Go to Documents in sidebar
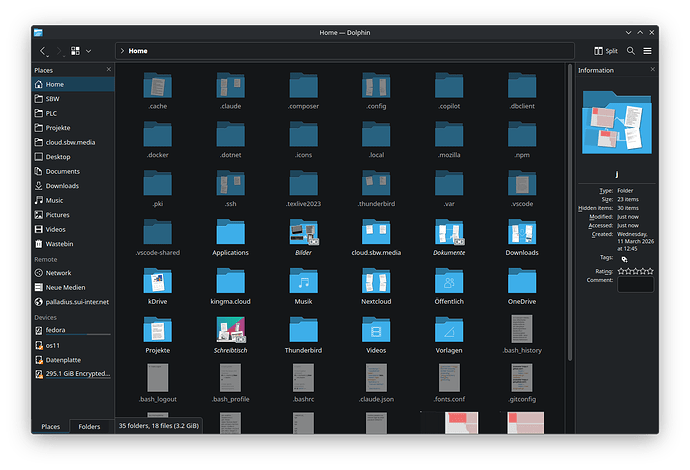The height and width of the screenshot is (470, 690). coord(73,171)
